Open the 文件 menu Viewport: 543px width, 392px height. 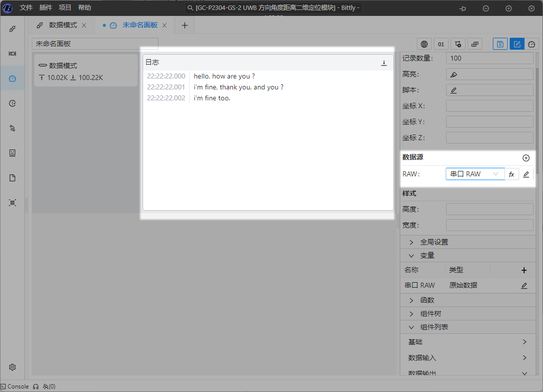[26, 7]
